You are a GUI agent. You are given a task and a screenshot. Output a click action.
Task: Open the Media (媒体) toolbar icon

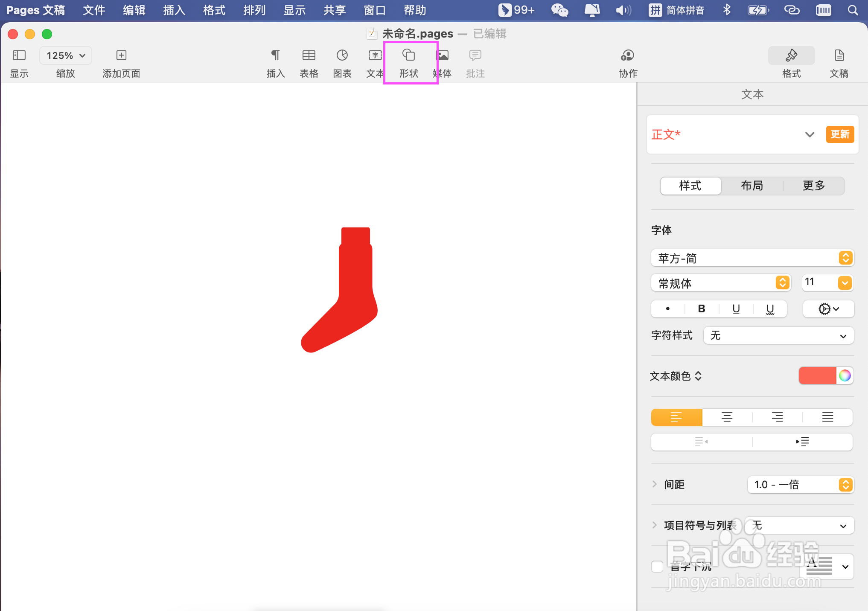pyautogui.click(x=443, y=55)
